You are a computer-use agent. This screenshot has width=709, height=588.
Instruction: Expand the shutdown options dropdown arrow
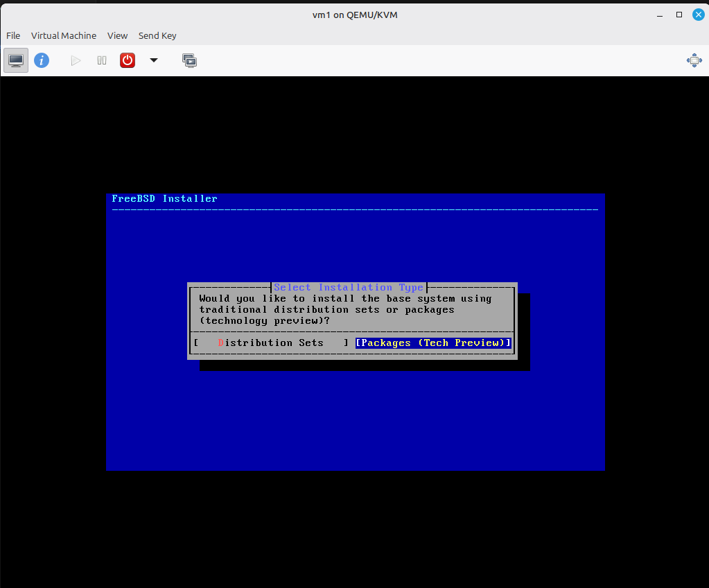tap(154, 60)
